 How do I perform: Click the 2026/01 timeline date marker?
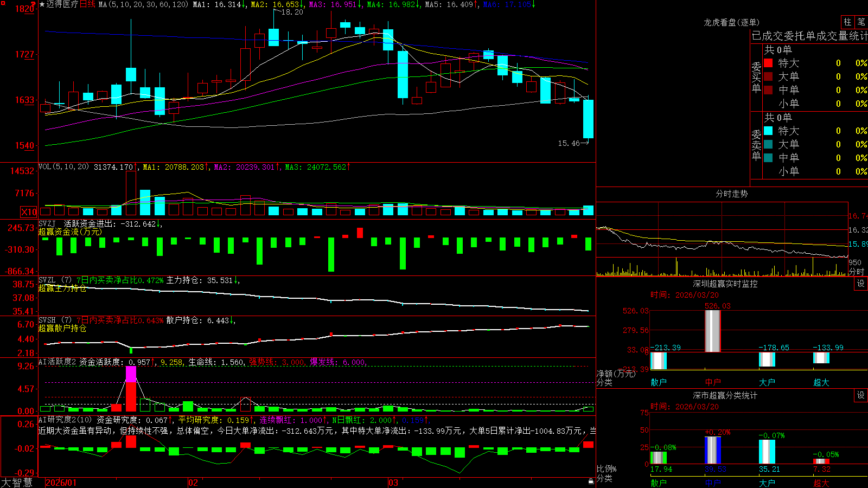[x=61, y=483]
